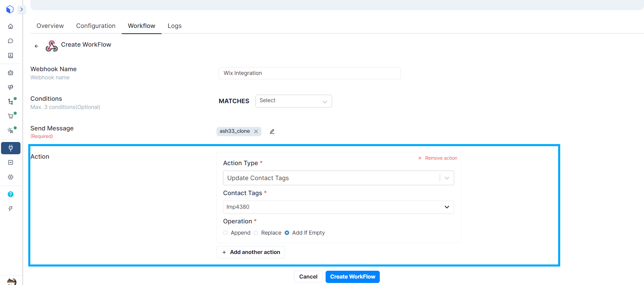Open the chatbot robot icon in sidebar
This screenshot has height=285, width=644.
pos(11,73)
